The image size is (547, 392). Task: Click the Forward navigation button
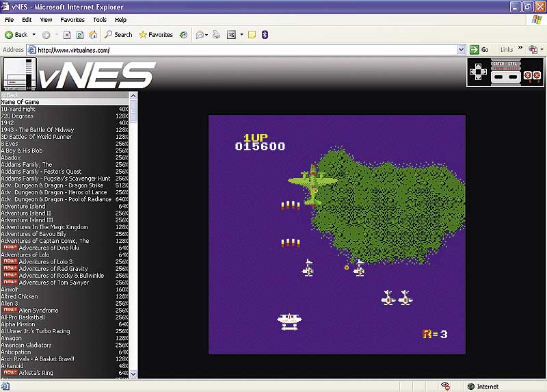(46, 35)
